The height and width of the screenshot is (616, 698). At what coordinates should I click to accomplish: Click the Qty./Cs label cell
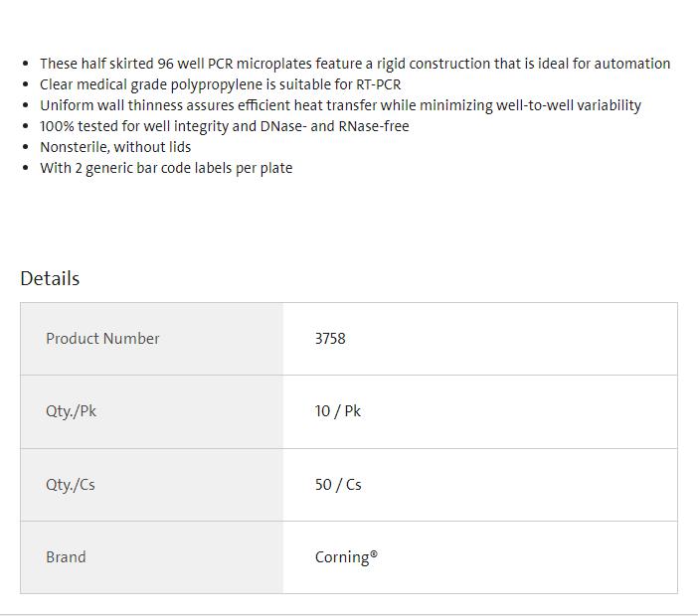coord(71,485)
